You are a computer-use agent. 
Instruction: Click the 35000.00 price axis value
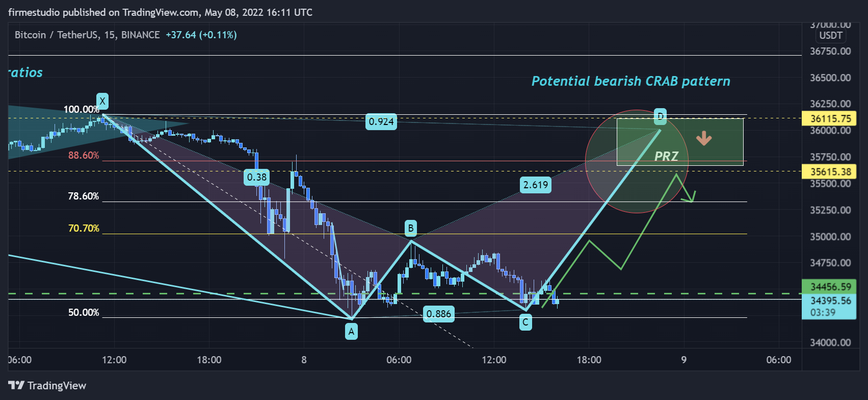(831, 236)
